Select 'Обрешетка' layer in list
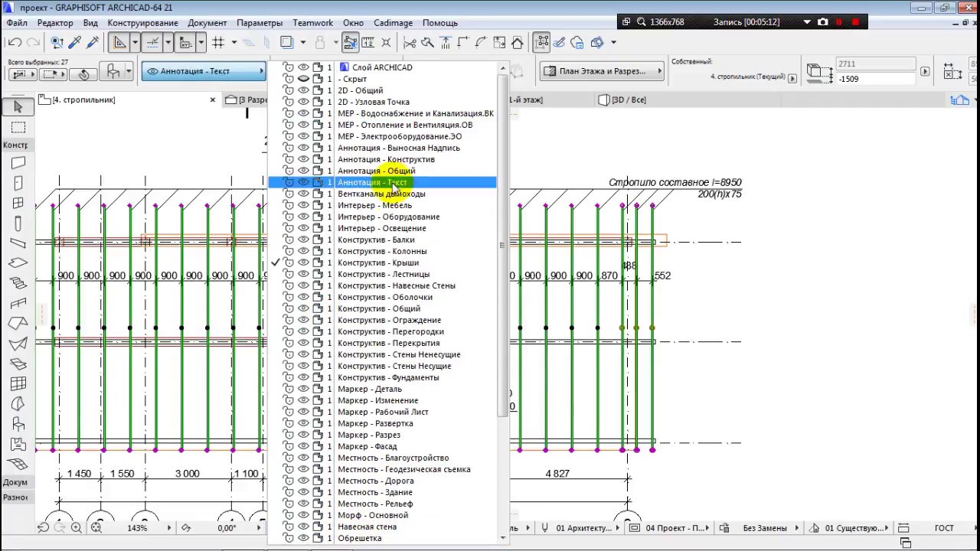This screenshot has height=551, width=980. point(383,538)
